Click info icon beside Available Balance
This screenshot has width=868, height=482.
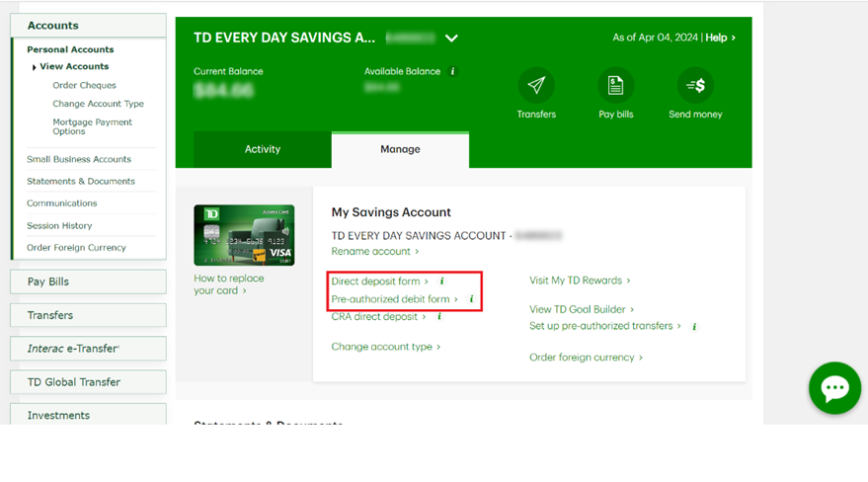click(453, 71)
